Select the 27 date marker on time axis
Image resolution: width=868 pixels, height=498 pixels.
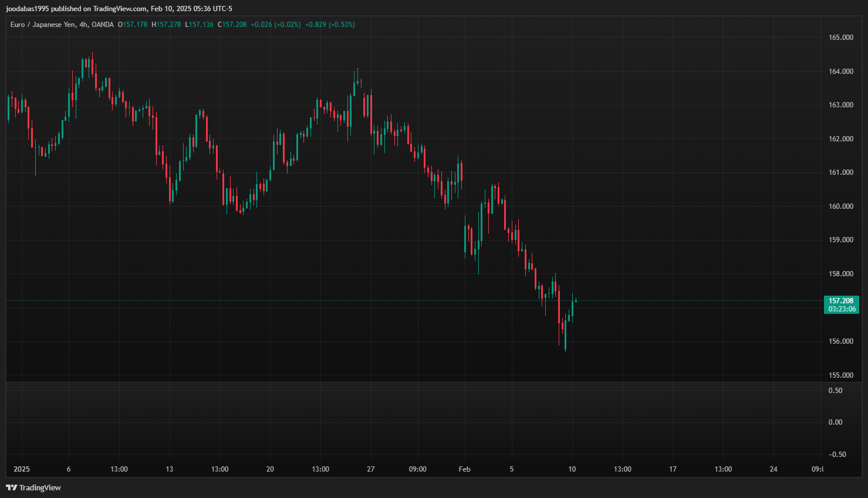click(370, 469)
